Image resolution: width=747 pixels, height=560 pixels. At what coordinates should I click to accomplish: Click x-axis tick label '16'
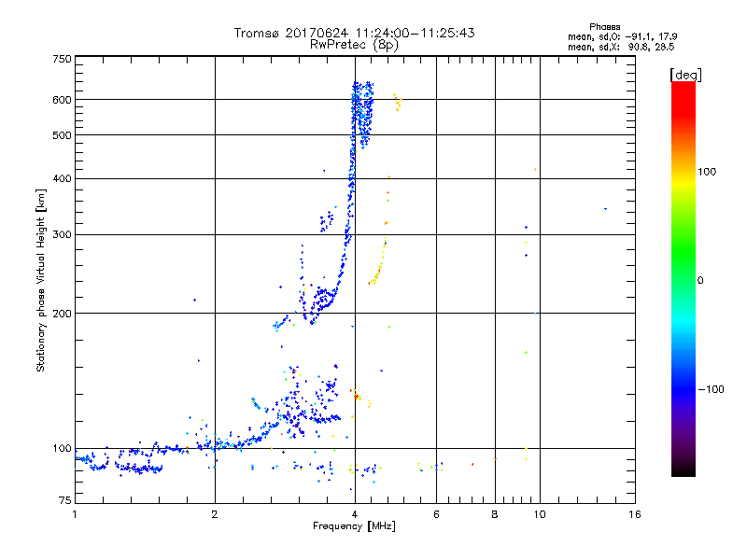(x=635, y=514)
